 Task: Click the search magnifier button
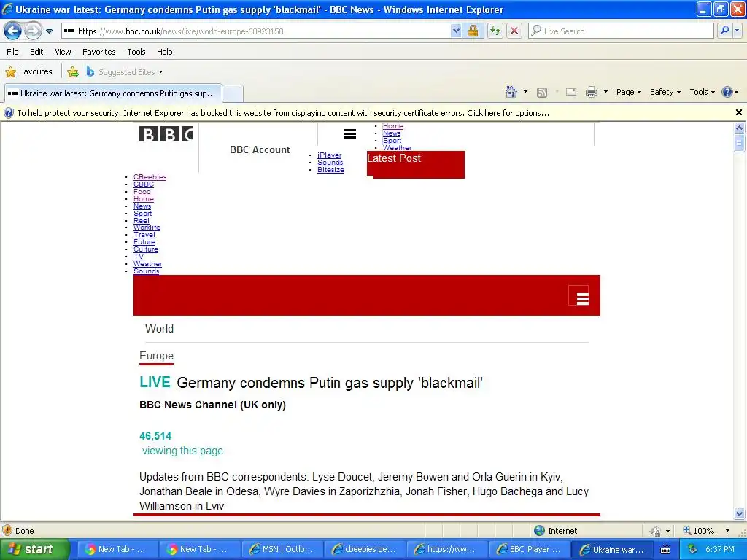tap(724, 31)
